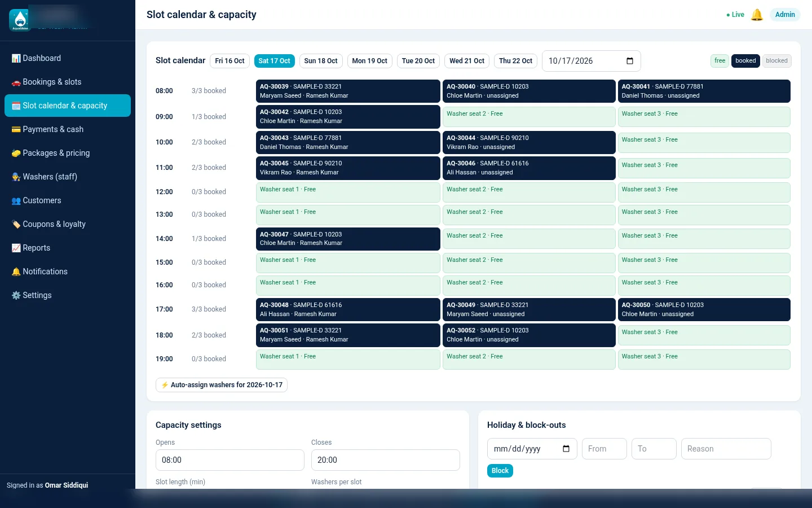Switch to Tue 20 Oct
The height and width of the screenshot is (508, 812).
tap(418, 61)
